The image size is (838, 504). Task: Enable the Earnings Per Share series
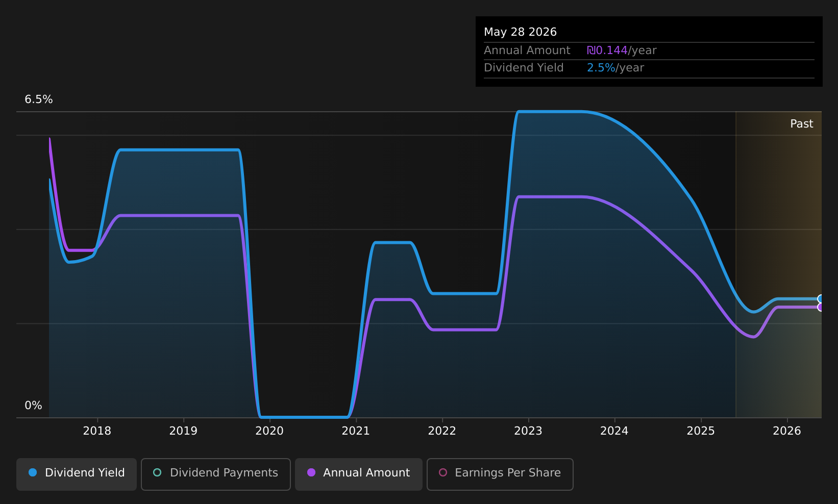[500, 474]
